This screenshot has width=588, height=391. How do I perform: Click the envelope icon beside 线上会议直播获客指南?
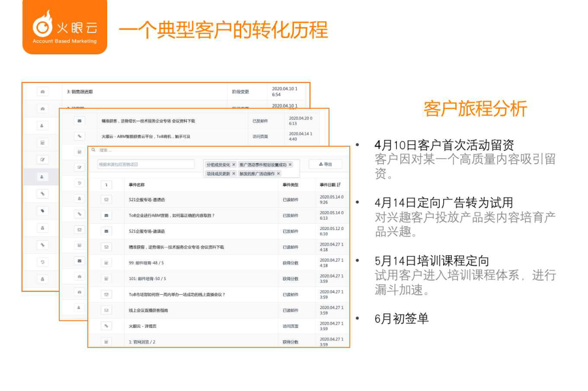point(107,310)
